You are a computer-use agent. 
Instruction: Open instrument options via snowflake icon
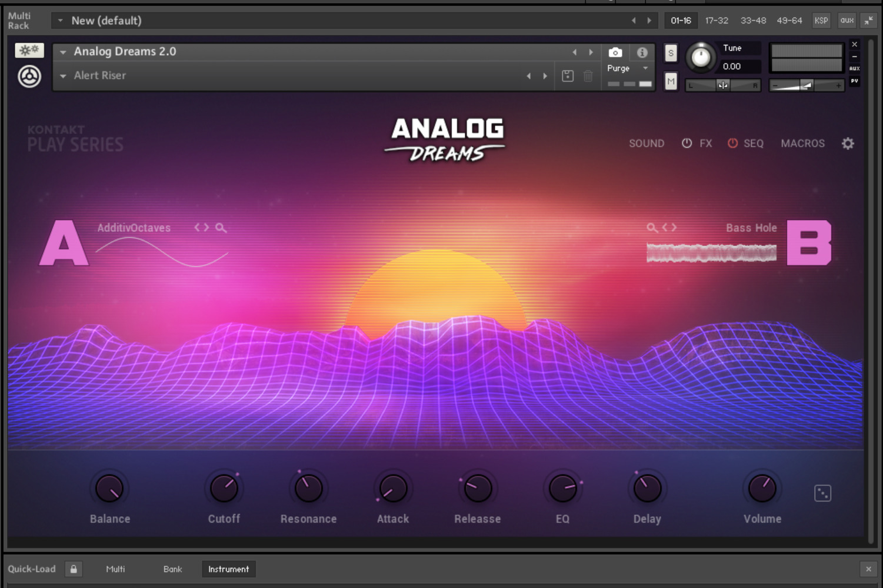pyautogui.click(x=29, y=51)
